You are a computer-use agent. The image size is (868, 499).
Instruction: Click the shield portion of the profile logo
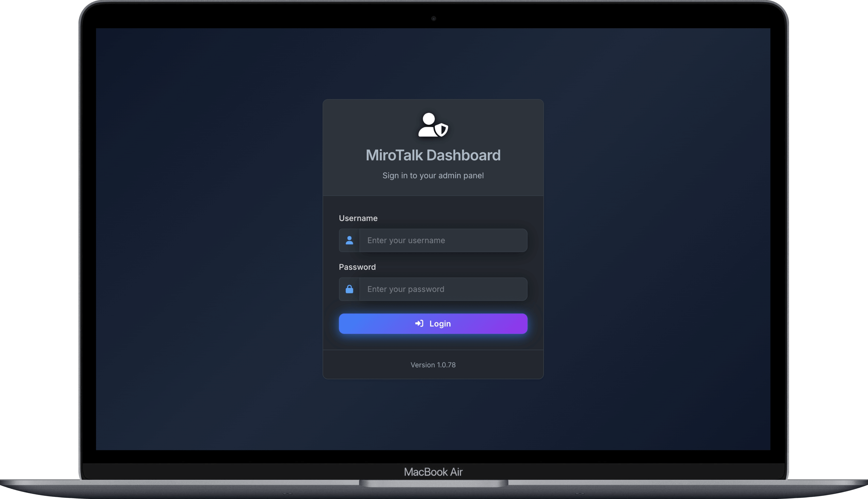pyautogui.click(x=442, y=130)
